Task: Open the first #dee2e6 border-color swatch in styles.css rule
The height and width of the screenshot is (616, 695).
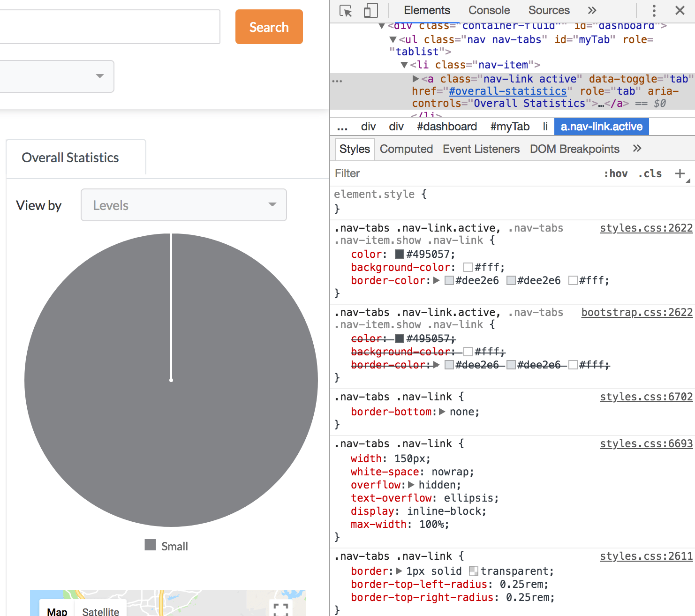Action: tap(449, 280)
